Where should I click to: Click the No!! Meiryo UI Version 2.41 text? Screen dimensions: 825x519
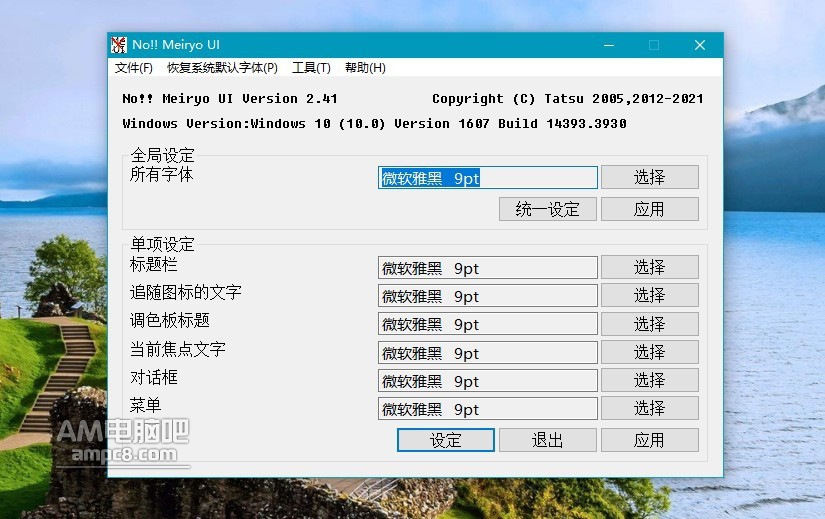click(229, 98)
